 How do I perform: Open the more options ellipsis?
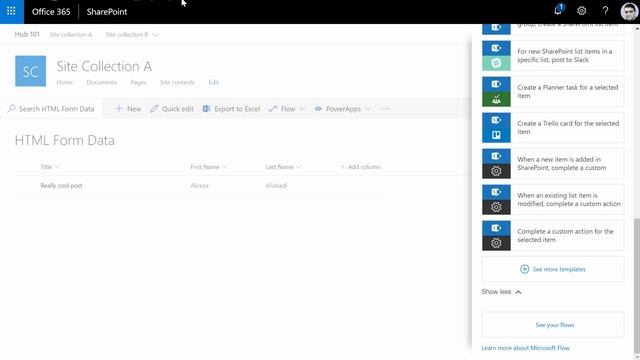pos(385,109)
